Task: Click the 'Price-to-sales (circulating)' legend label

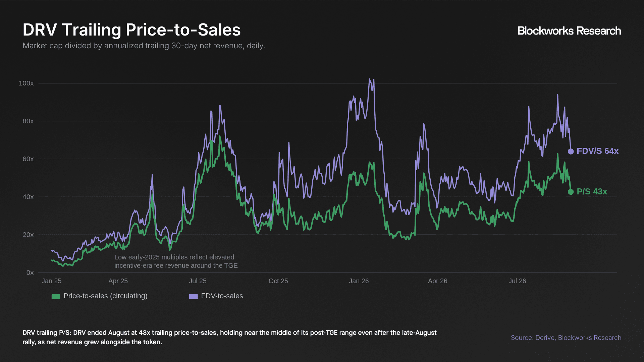Action: [x=105, y=296]
